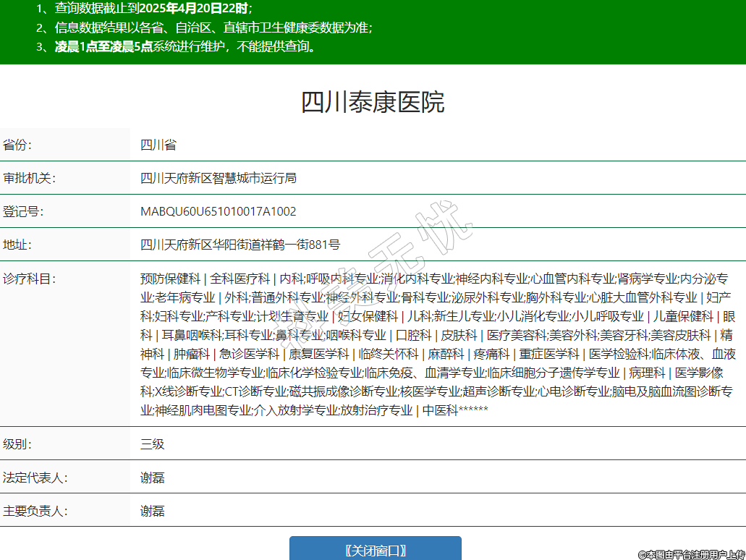Select the 四川省 province value
This screenshot has height=560, width=746.
pos(158,145)
